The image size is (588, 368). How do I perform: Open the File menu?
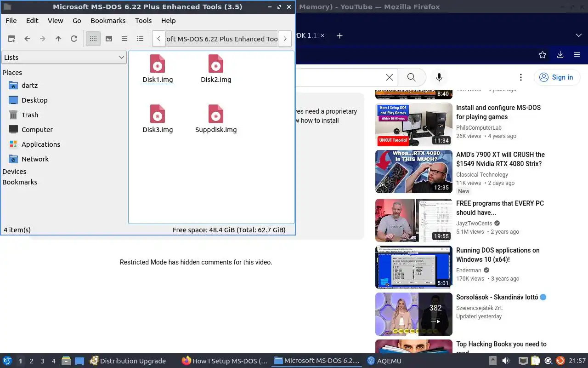click(11, 21)
